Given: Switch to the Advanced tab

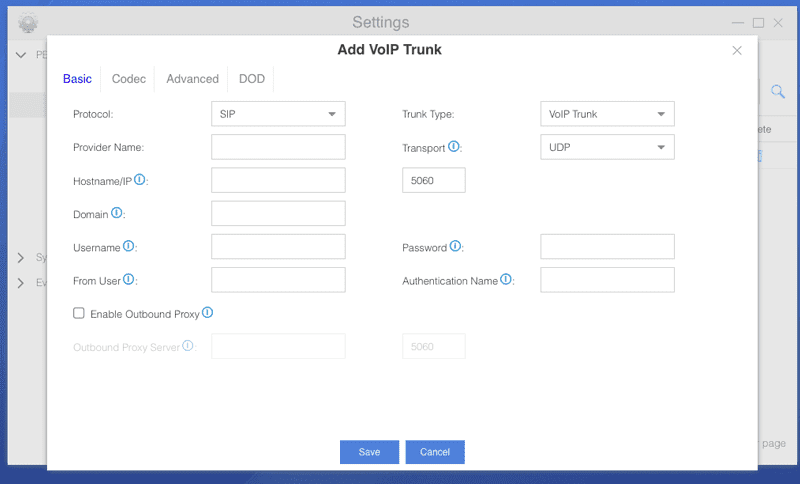Looking at the screenshot, I should [x=192, y=79].
